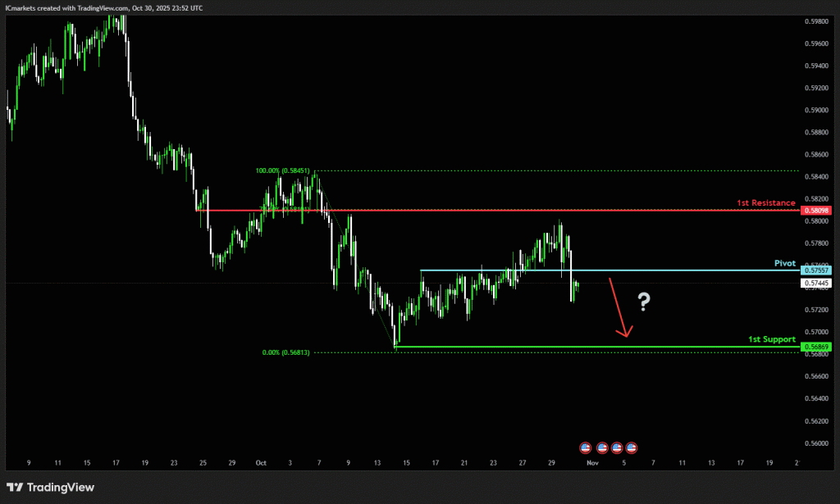Click the red 0.58098 resistance price tag

(x=818, y=211)
